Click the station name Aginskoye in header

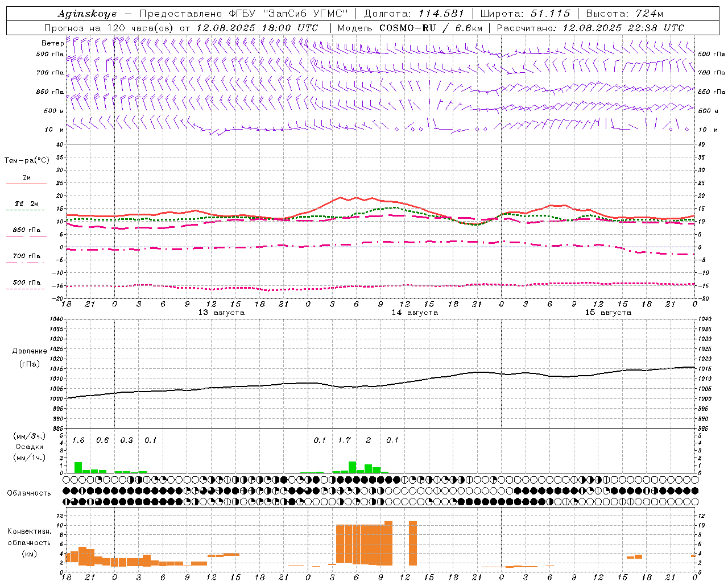pyautogui.click(x=87, y=14)
